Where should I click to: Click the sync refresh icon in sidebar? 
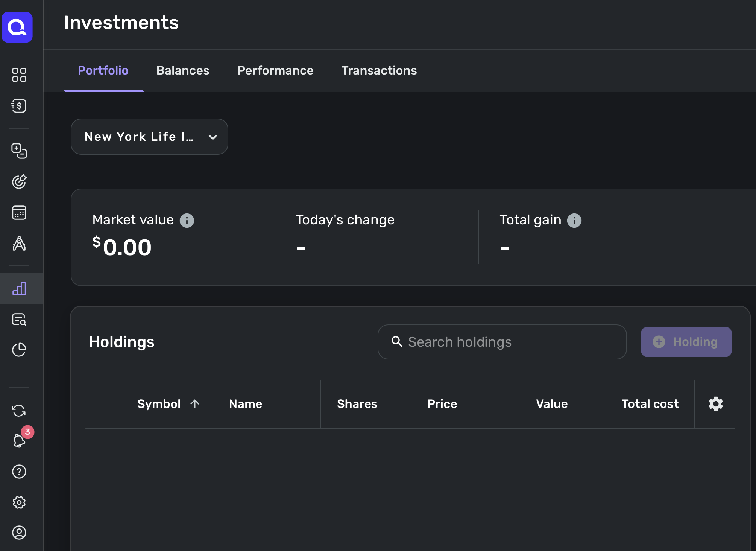19,411
